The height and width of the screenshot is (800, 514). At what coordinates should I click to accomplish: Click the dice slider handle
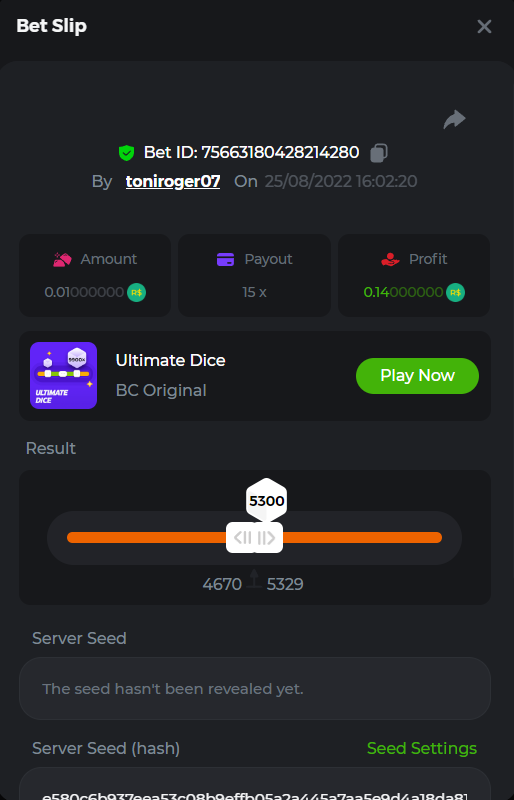pos(254,537)
